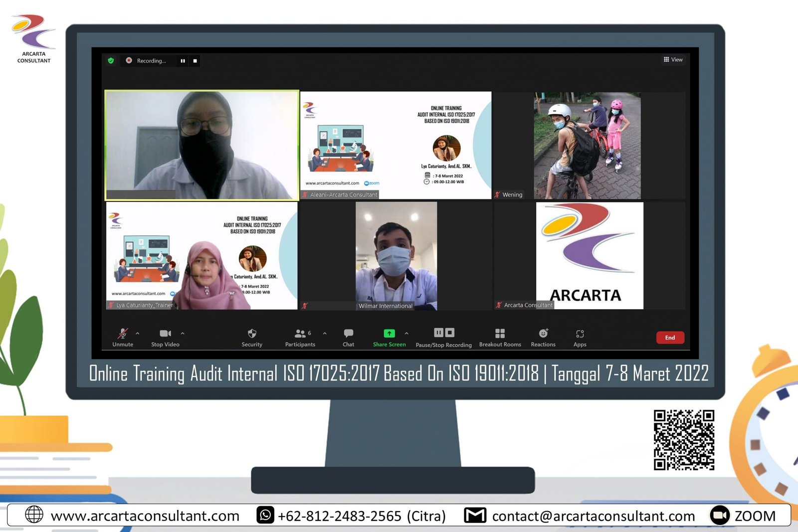Expand video options arrow beside Stop Video
The height and width of the screenshot is (532, 798).
click(183, 333)
